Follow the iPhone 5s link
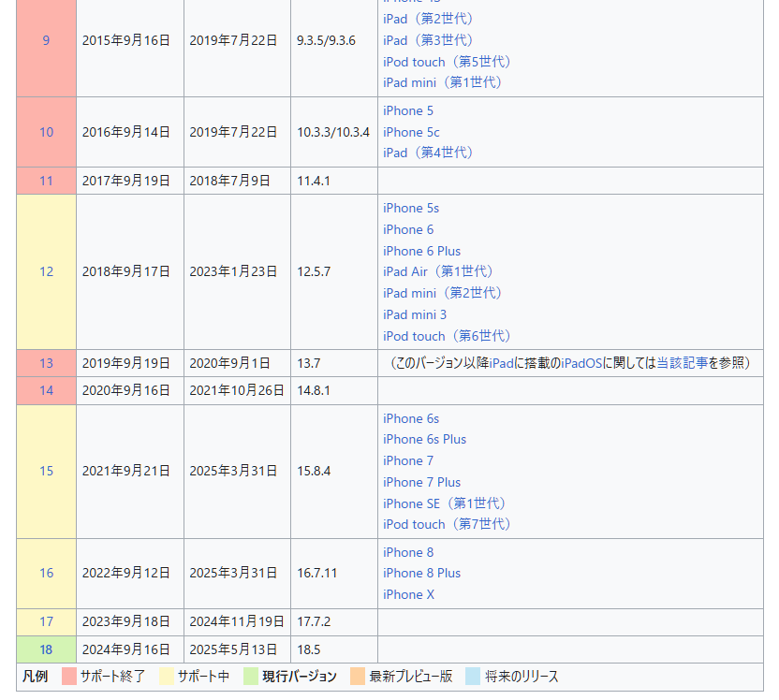Viewport: 779px width, 700px height. tap(411, 208)
